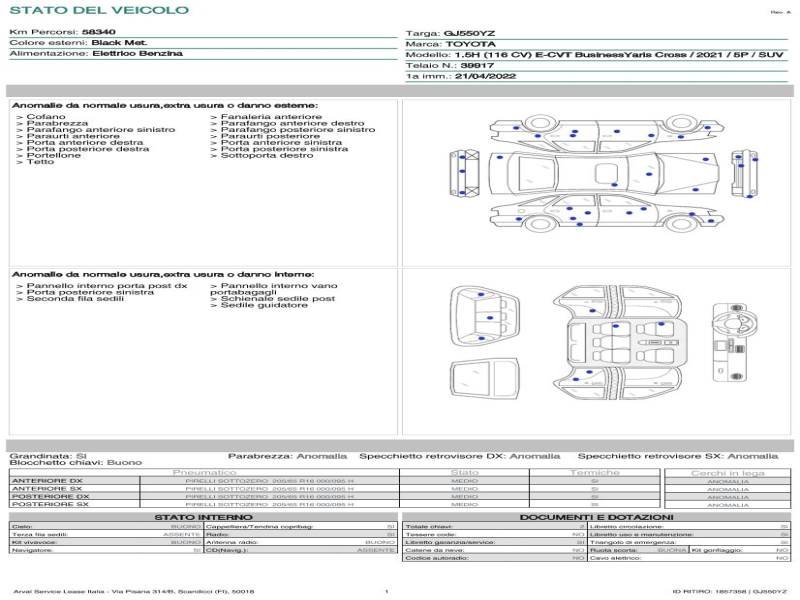Click Blocchetto chiavi: Buono field
Screen dimensions: 800x600
pos(76,462)
